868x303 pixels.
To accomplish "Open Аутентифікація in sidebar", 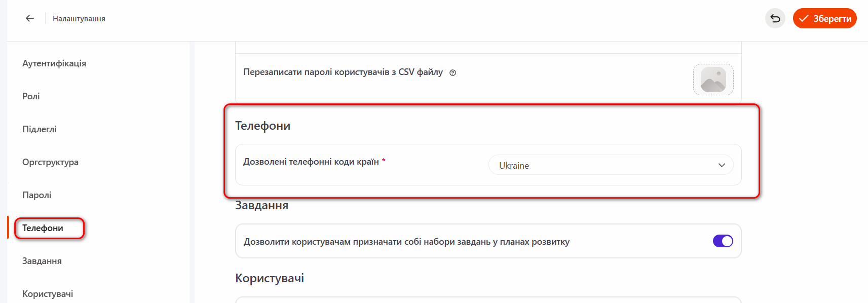I will tap(54, 63).
